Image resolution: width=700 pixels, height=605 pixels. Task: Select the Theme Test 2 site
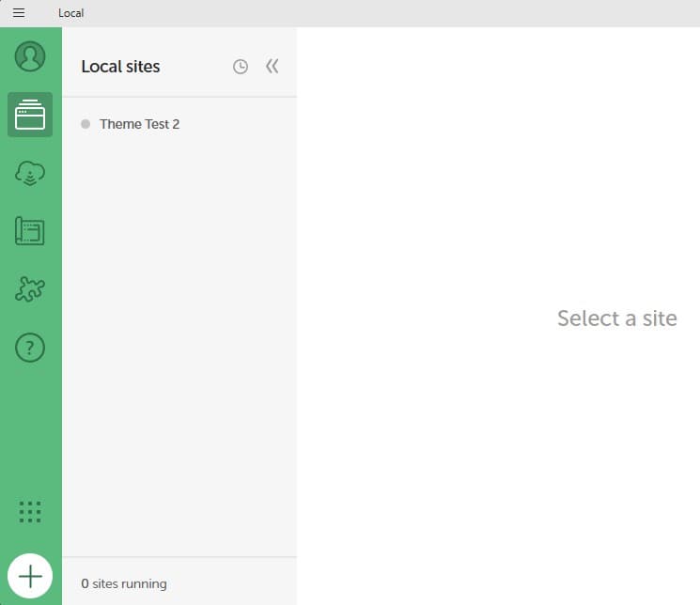[139, 124]
